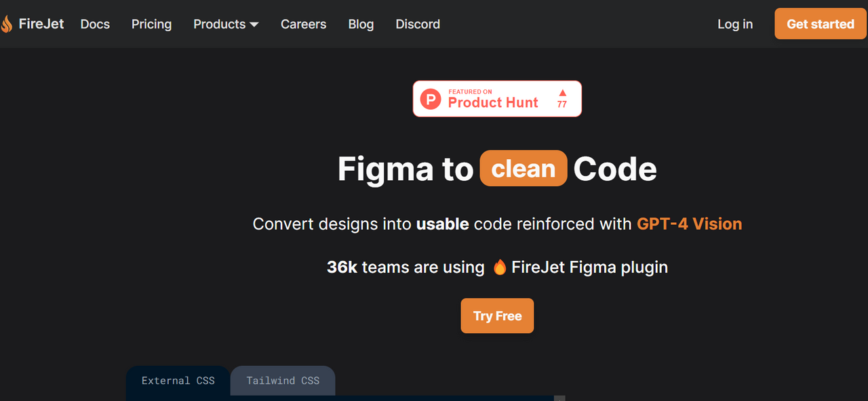The height and width of the screenshot is (401, 868).
Task: Open the Docs page
Action: pos(95,24)
